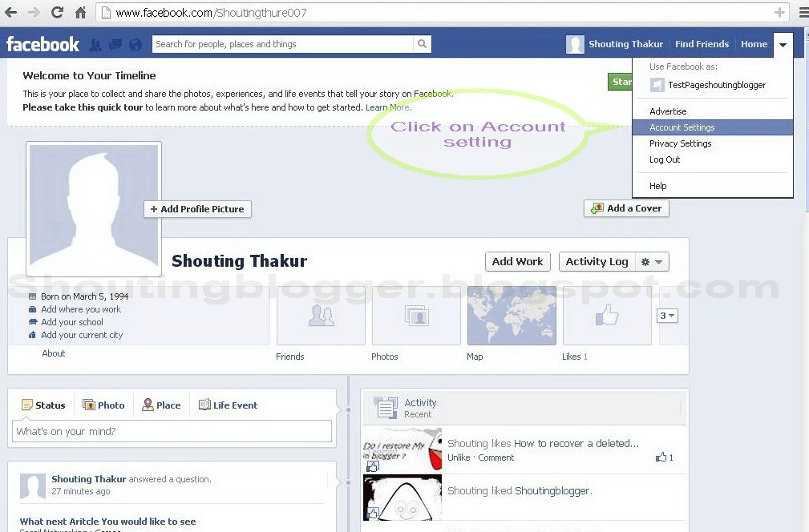
Task: Switch to the Photo composer tab
Action: [103, 405]
